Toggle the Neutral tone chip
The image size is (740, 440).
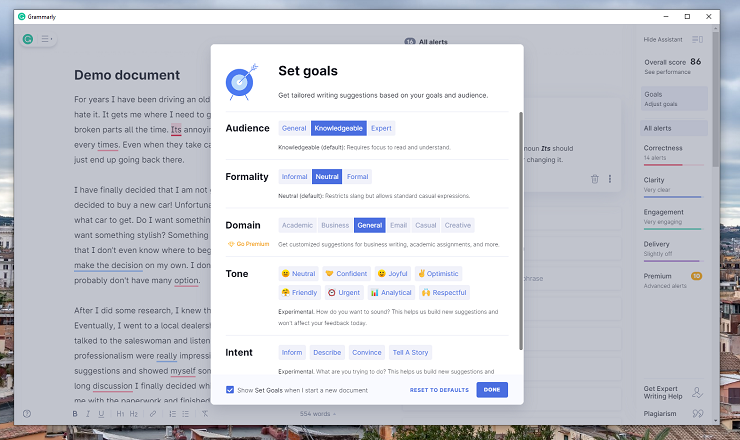tap(298, 273)
